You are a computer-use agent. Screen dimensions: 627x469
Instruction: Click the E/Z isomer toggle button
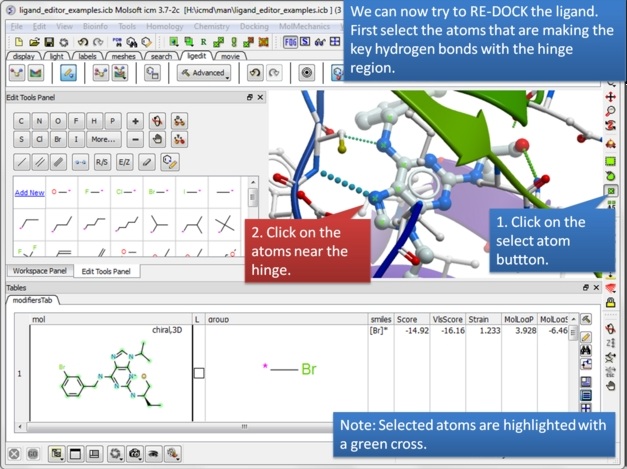(125, 161)
